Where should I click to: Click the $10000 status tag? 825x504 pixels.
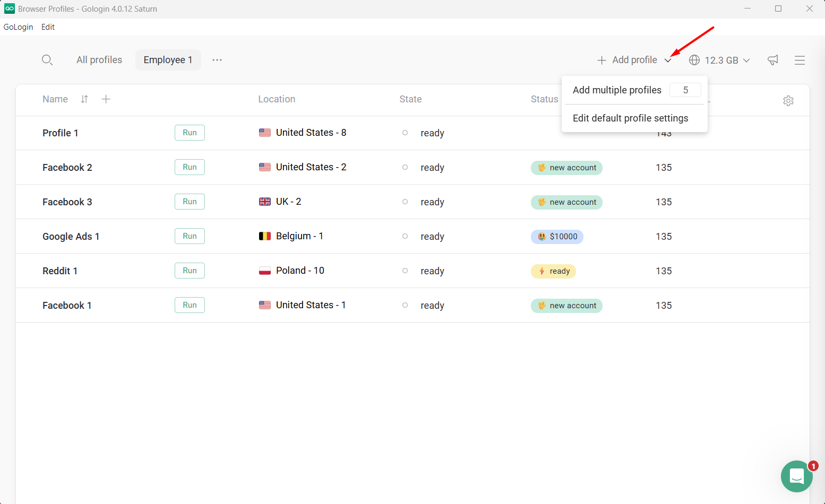(x=557, y=237)
